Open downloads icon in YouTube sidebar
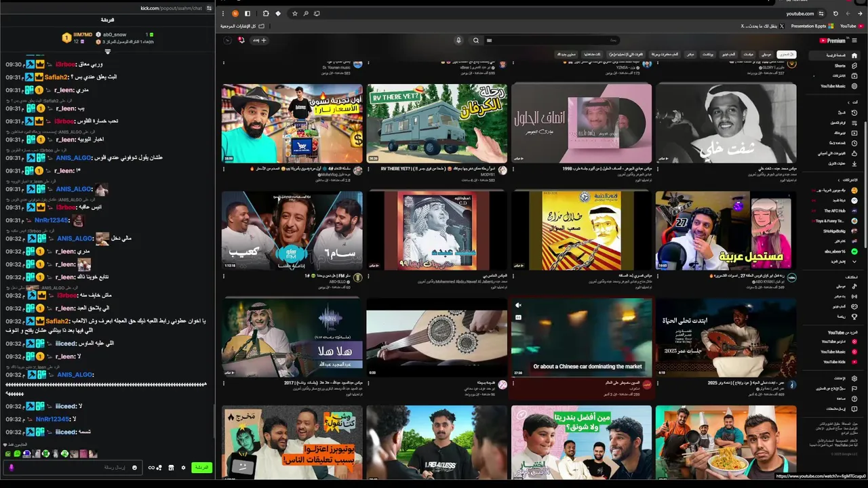The image size is (868, 488). pyautogui.click(x=854, y=163)
